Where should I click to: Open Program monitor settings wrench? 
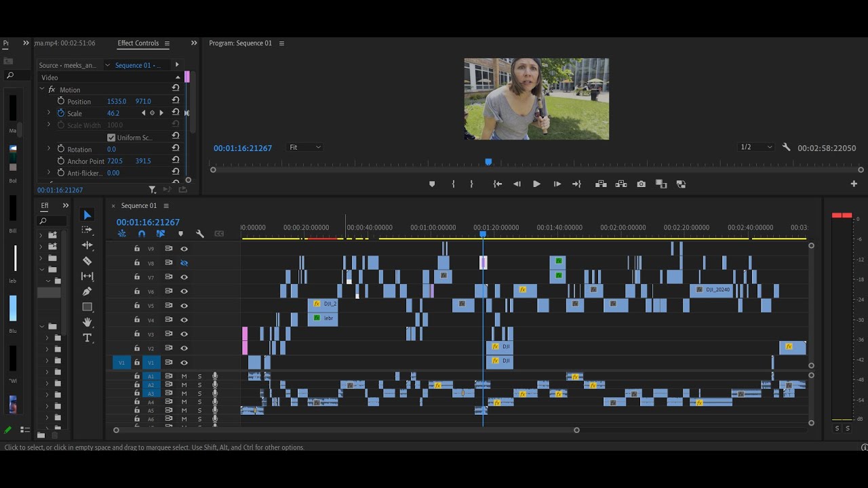pyautogui.click(x=786, y=147)
